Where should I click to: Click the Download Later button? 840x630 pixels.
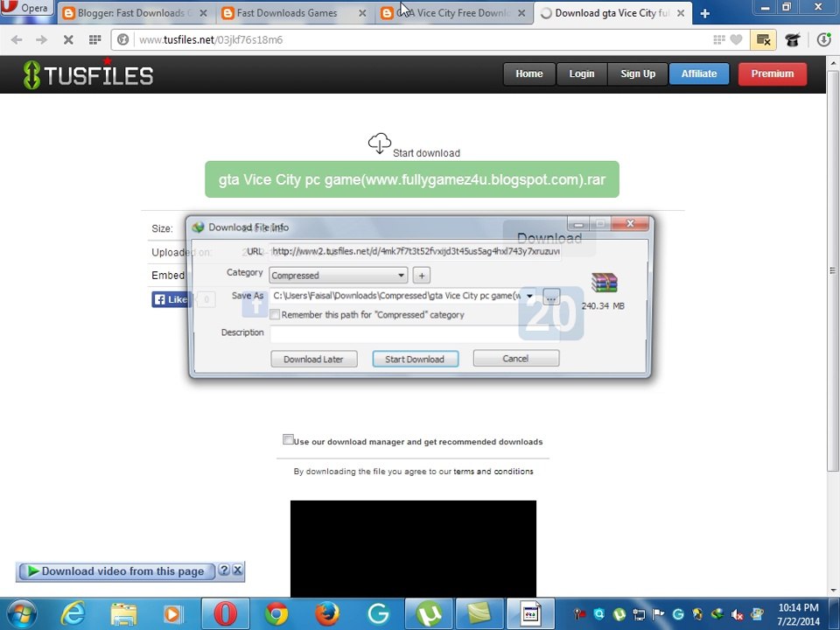[x=313, y=359]
